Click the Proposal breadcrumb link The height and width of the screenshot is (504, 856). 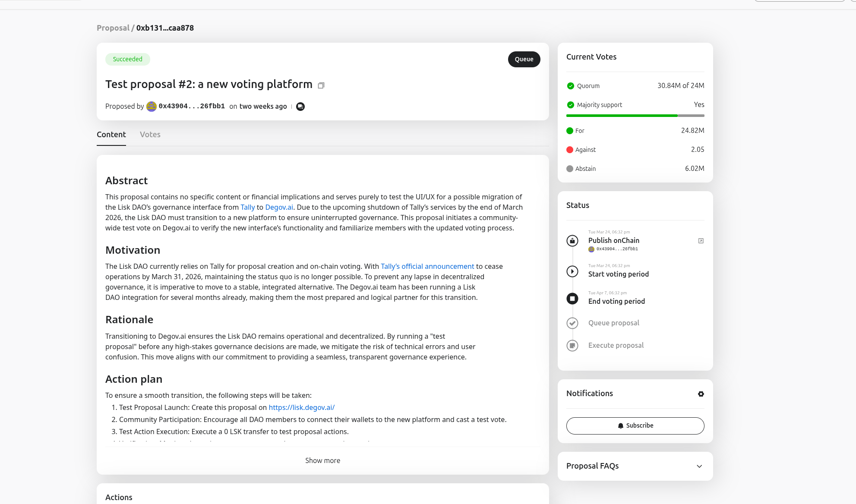click(x=113, y=28)
